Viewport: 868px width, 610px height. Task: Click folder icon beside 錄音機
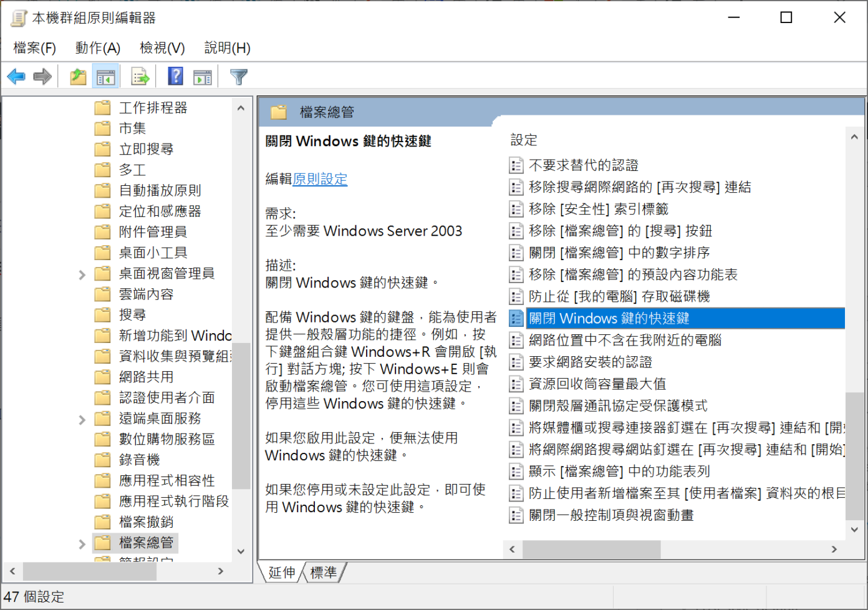coord(102,460)
